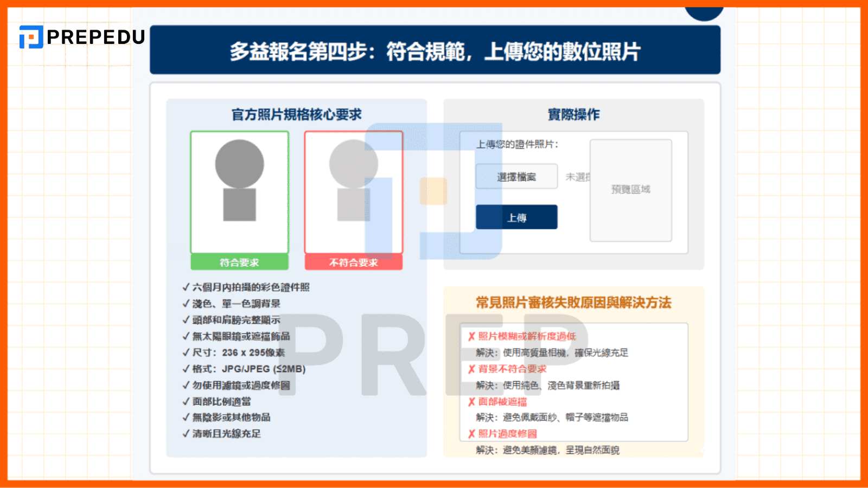Click the red X beside 照片過度修圖
Screen dimensions: 868x488
(x=471, y=434)
